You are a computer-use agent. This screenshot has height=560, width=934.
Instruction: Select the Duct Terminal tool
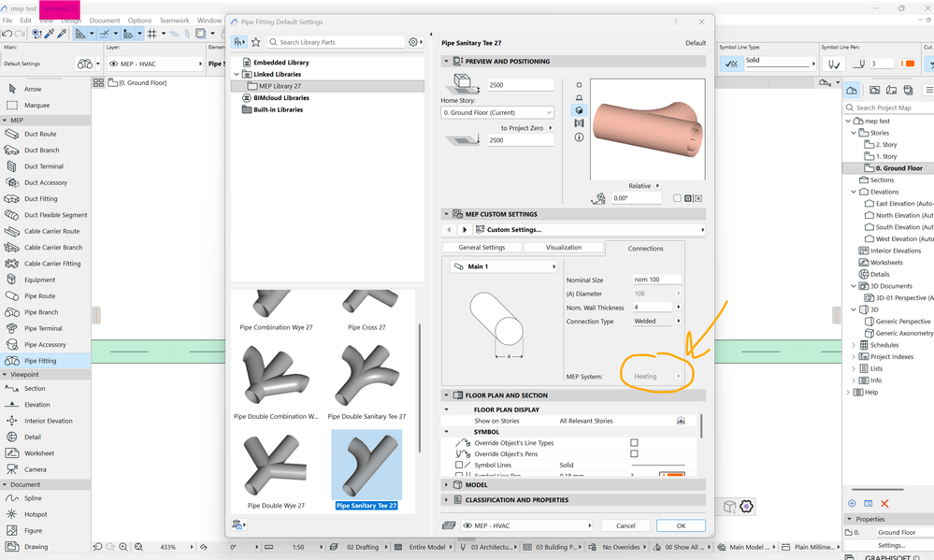45,166
